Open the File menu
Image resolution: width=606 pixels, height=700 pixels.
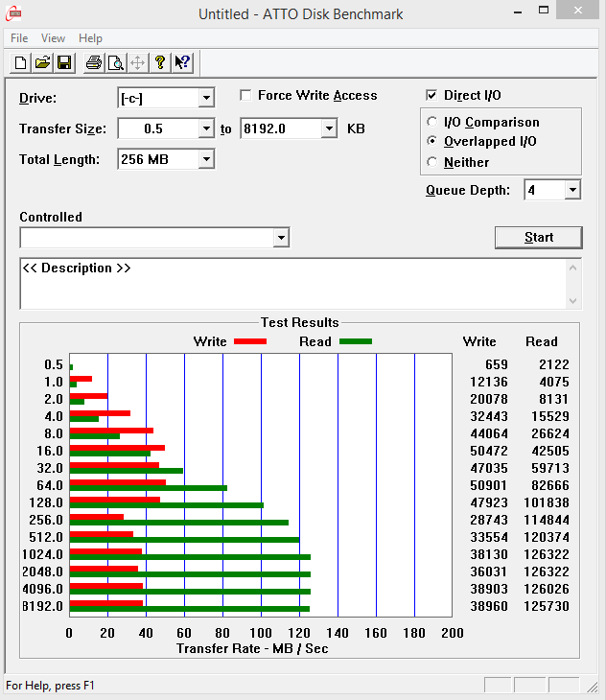pyautogui.click(x=19, y=38)
